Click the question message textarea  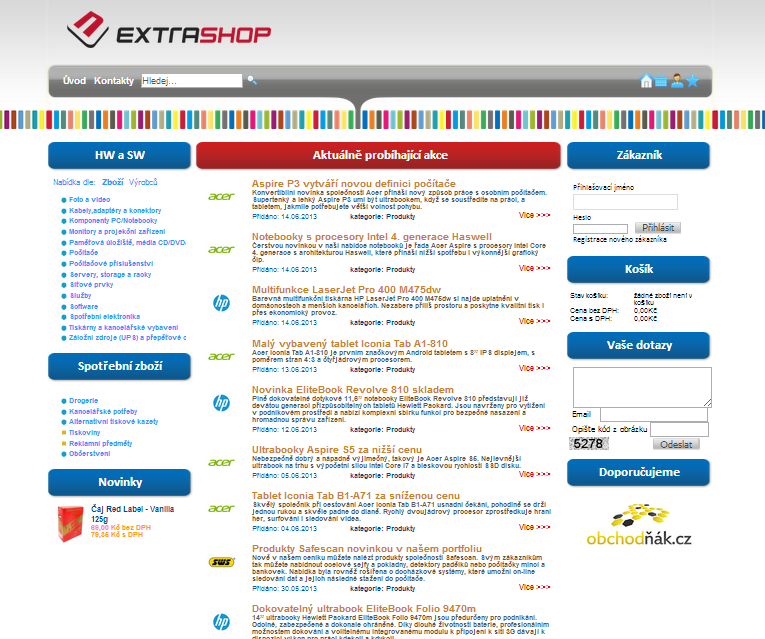click(642, 387)
